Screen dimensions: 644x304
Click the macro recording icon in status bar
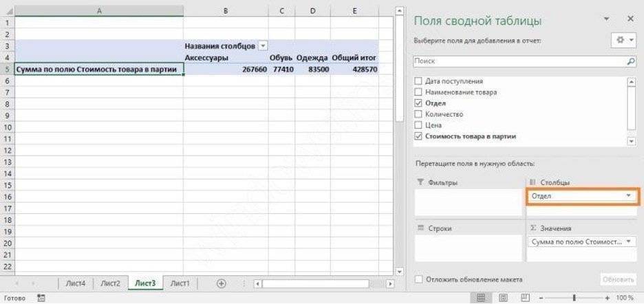41,298
